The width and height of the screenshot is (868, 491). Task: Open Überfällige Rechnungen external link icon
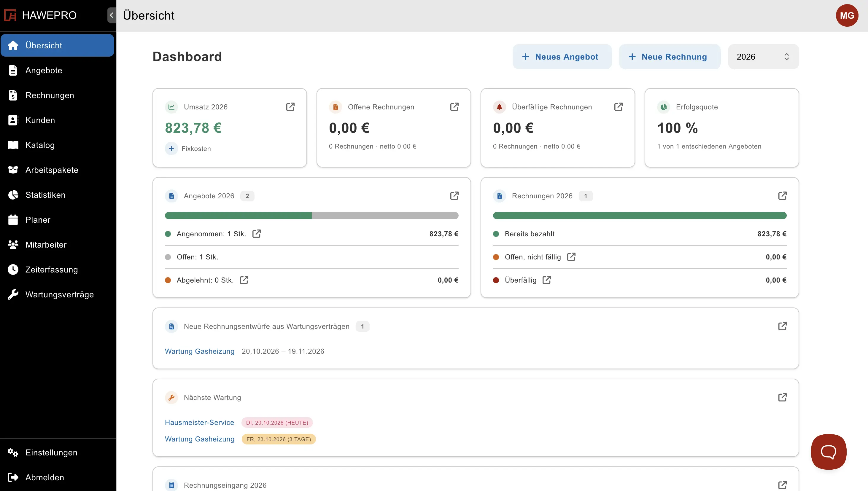coord(618,107)
